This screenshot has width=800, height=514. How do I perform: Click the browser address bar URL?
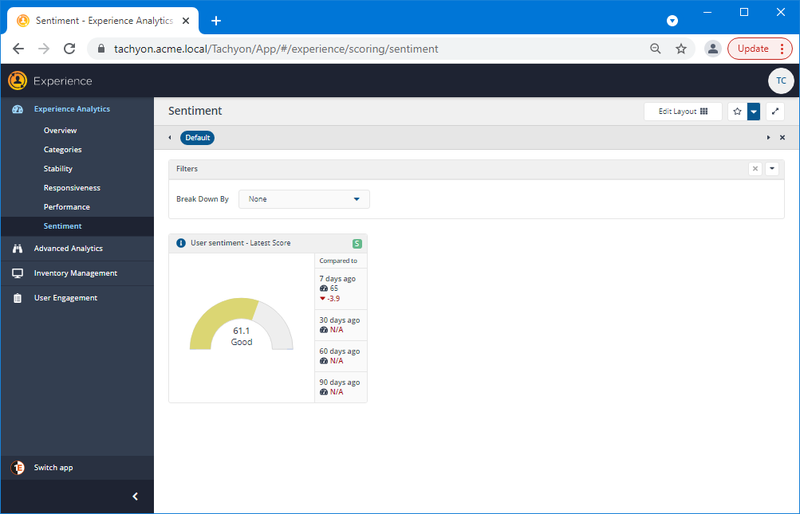coord(276,48)
